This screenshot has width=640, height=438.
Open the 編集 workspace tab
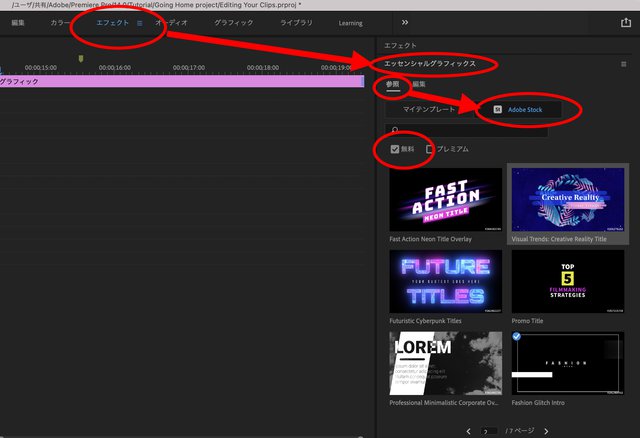(x=18, y=23)
